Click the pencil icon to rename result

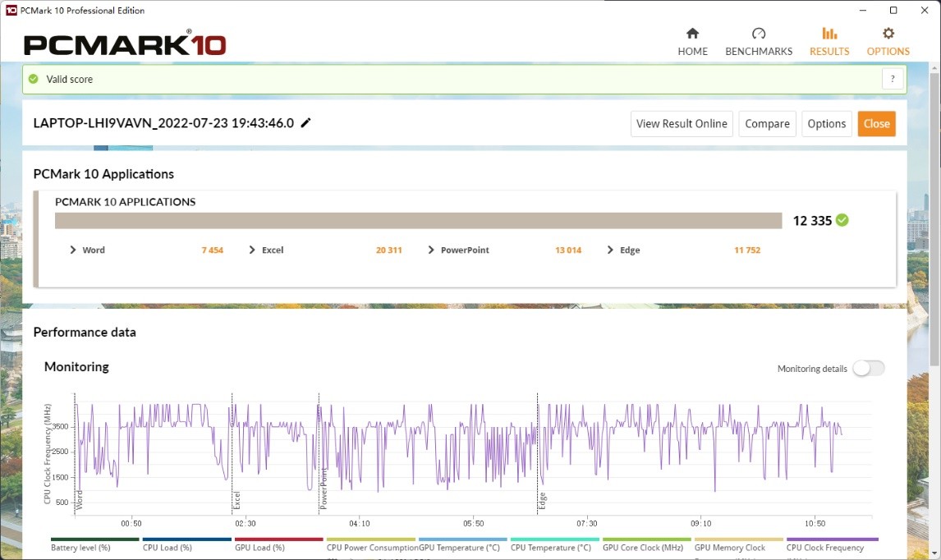pyautogui.click(x=306, y=123)
